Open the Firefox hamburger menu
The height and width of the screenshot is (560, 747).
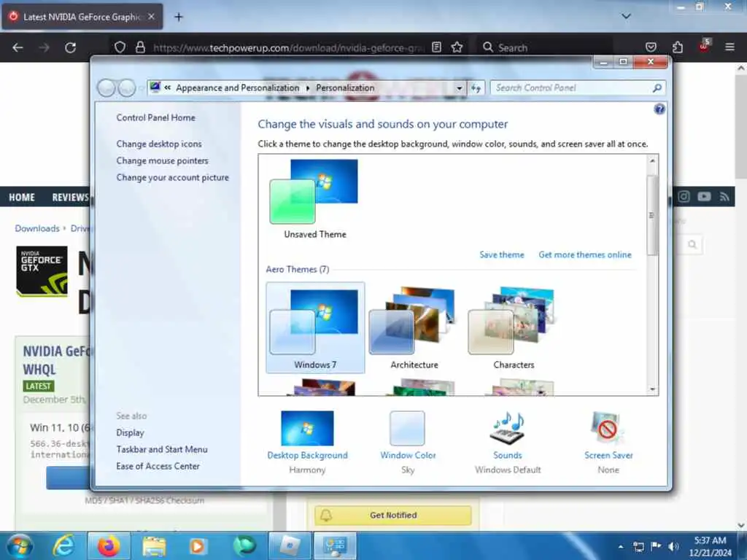point(729,47)
